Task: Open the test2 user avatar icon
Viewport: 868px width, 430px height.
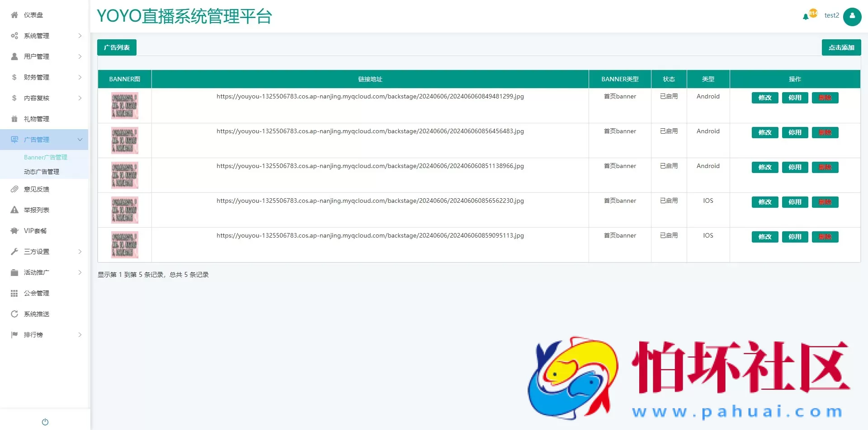Action: point(852,17)
